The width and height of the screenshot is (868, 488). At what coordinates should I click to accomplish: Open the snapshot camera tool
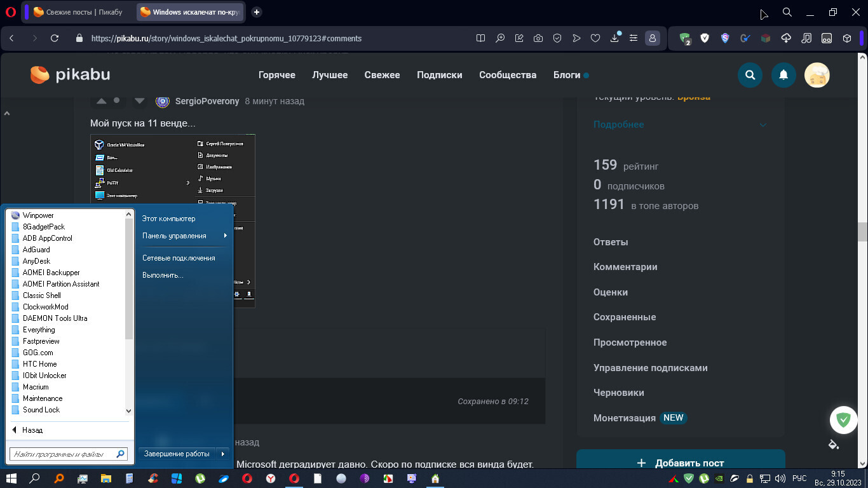pos(538,38)
